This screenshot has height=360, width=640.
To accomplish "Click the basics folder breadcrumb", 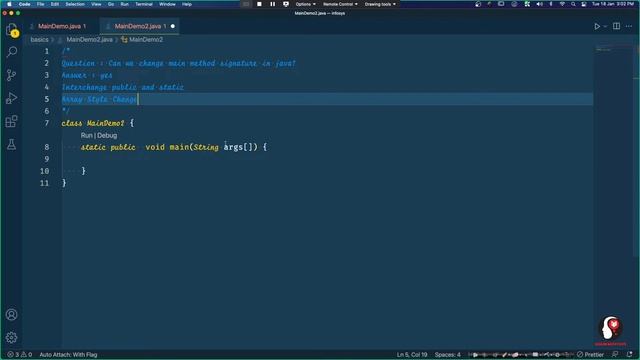I will click(39, 40).
